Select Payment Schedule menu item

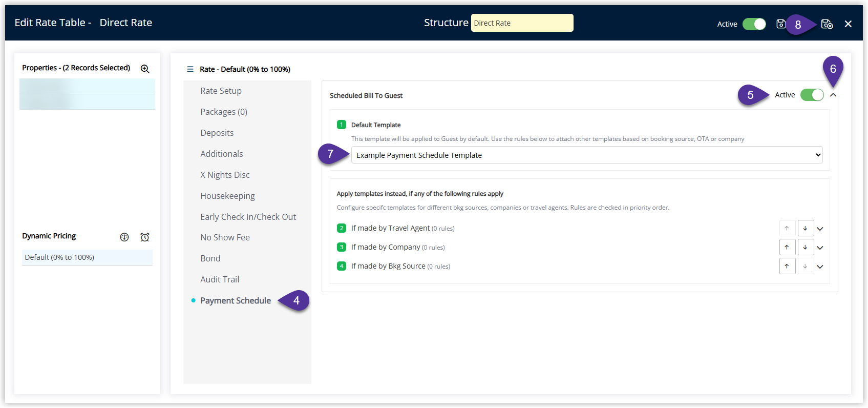click(236, 300)
